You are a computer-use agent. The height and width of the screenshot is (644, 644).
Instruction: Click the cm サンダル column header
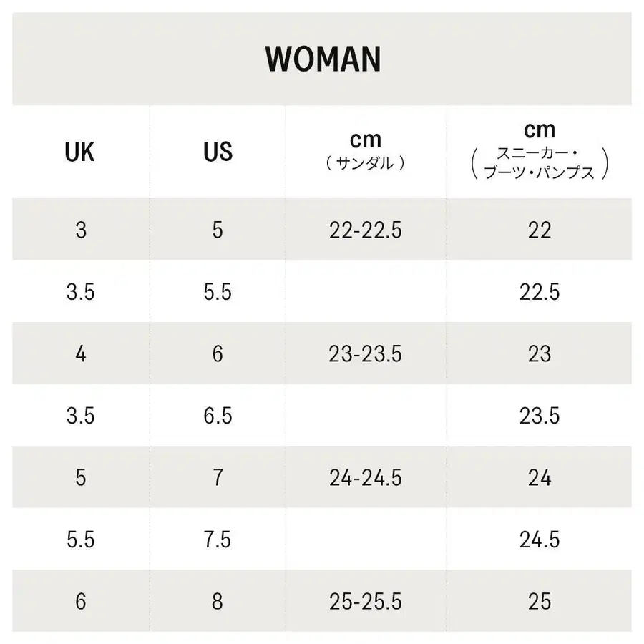click(366, 150)
